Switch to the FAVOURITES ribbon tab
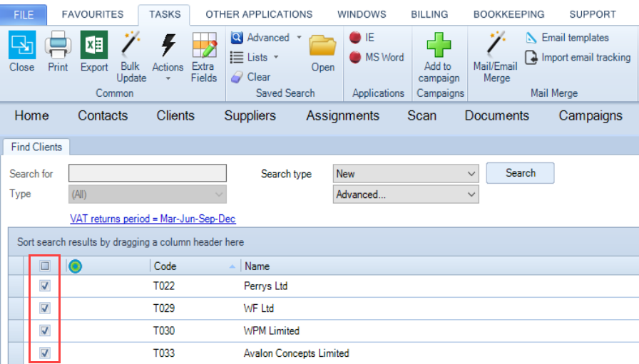This screenshot has width=639, height=364. click(x=93, y=15)
